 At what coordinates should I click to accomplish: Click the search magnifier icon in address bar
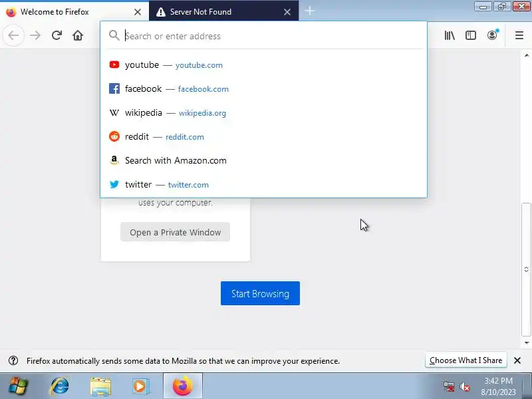pos(114,35)
